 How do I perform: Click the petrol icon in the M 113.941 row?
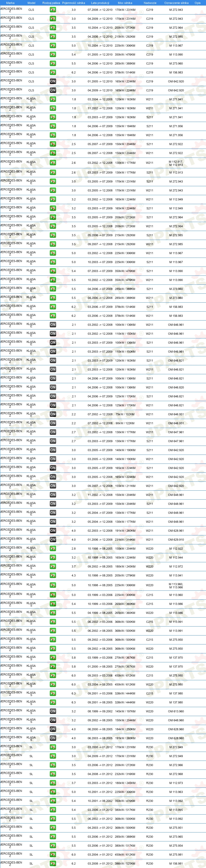[53, 575]
